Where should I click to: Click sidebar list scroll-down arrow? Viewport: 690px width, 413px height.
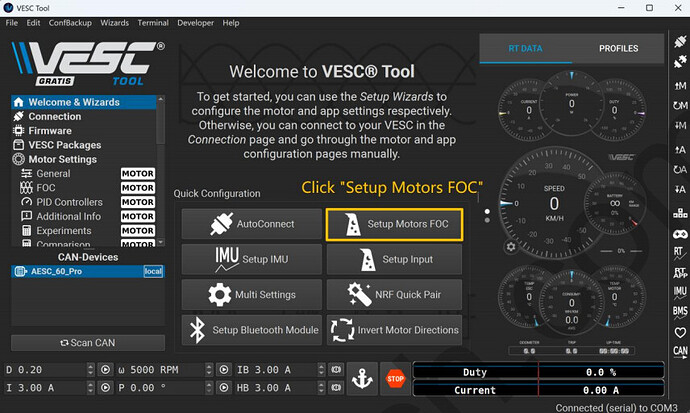click(161, 242)
